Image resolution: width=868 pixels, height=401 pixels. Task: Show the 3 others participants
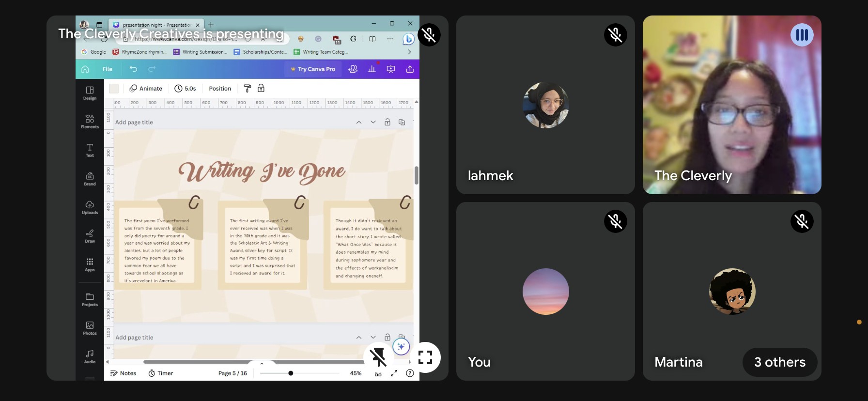[x=779, y=362]
